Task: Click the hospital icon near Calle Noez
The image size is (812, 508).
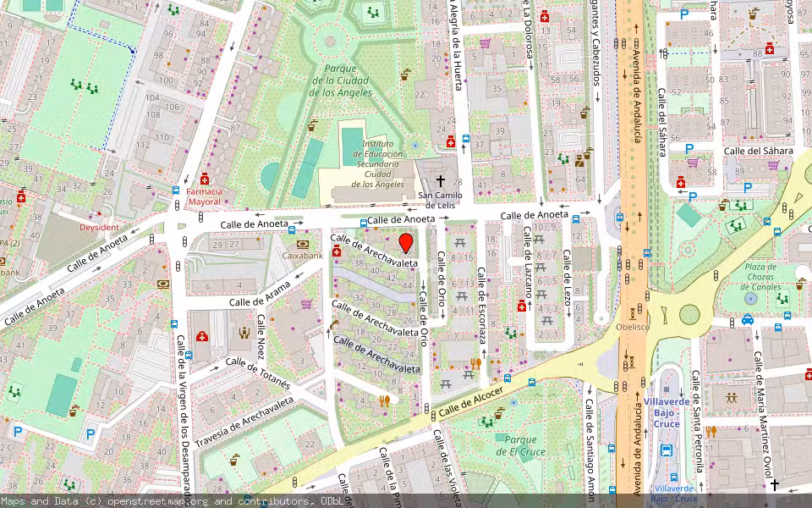Action: pos(201,337)
